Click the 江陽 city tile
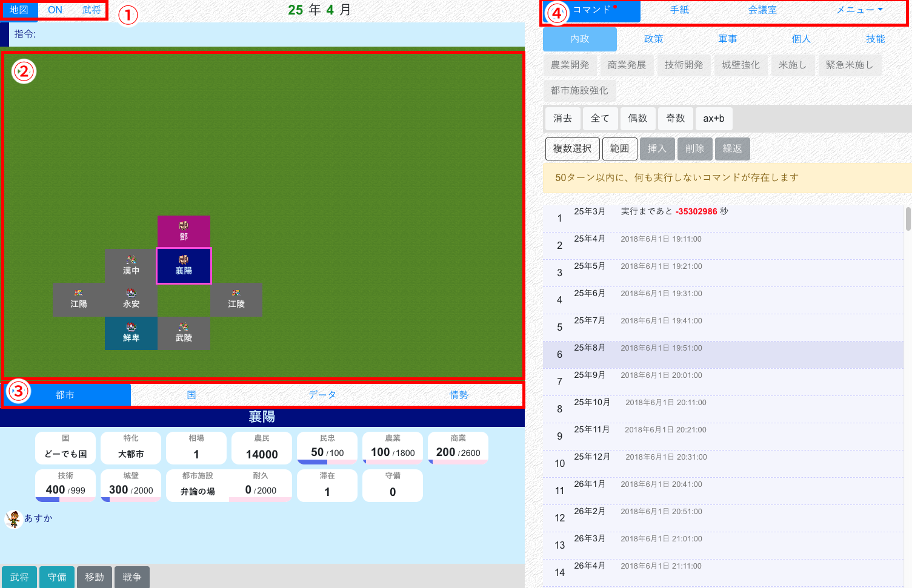The image size is (912, 588). pyautogui.click(x=79, y=300)
